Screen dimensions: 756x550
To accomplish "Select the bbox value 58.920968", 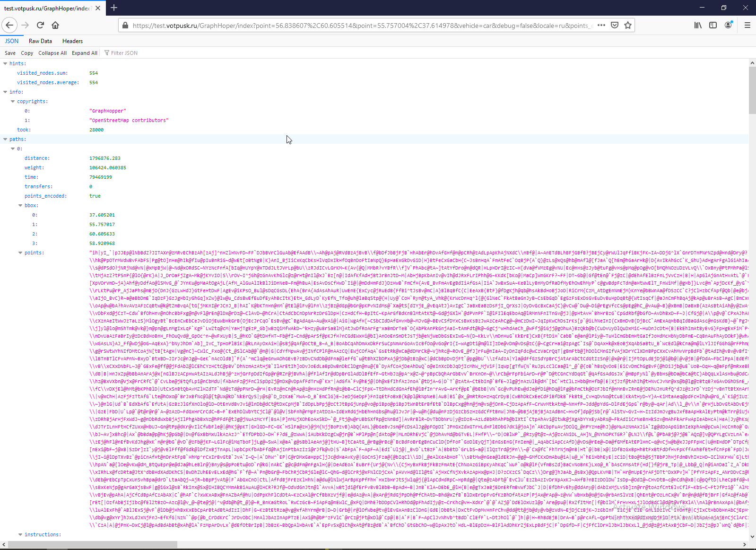I will click(102, 243).
